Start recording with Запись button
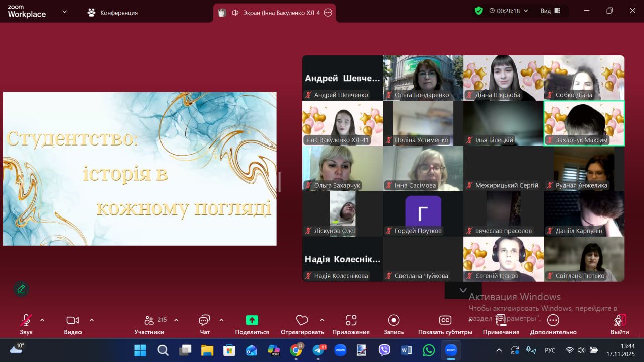Viewport: 644px width, 362px height. pos(393,320)
